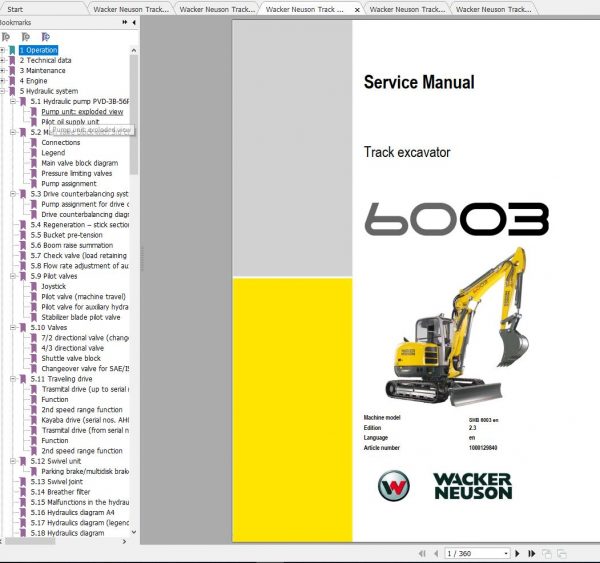
Task: Click the first bookmark options icon
Action: (6, 37)
